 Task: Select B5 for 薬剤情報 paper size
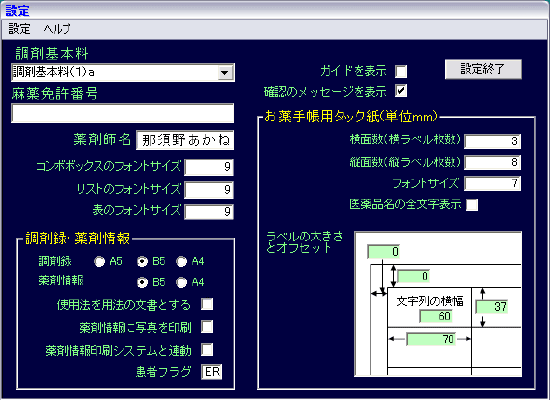[x=142, y=282]
